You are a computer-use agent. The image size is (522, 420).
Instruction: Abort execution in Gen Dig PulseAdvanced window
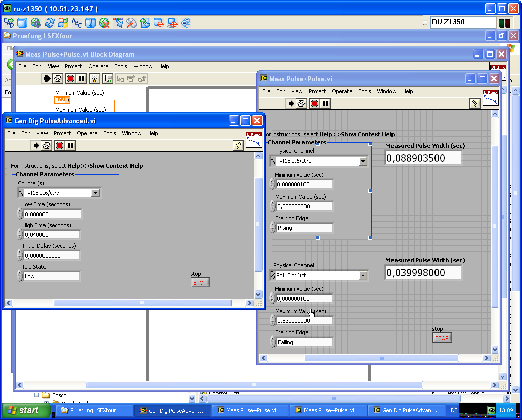point(59,145)
